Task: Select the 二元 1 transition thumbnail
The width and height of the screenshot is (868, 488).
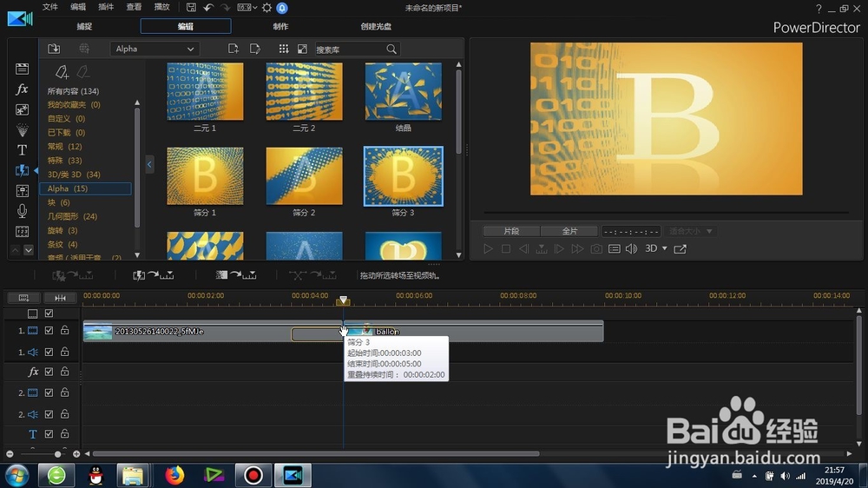Action: click(x=205, y=91)
